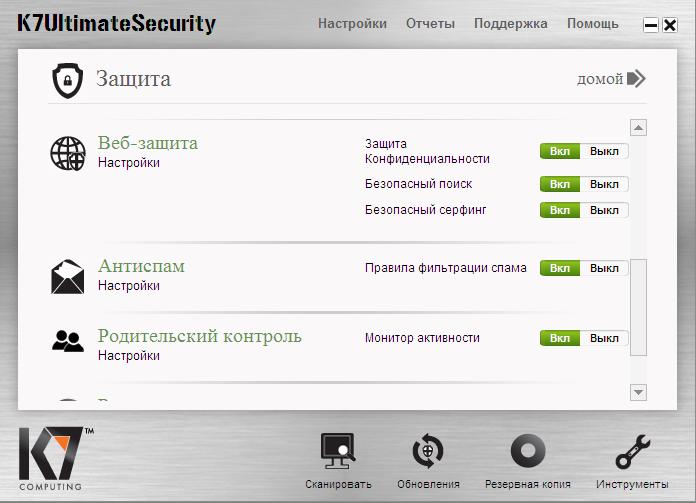Disable Безопасный серфинг with Выкл
Image resolution: width=696 pixels, height=503 pixels.
(x=604, y=210)
